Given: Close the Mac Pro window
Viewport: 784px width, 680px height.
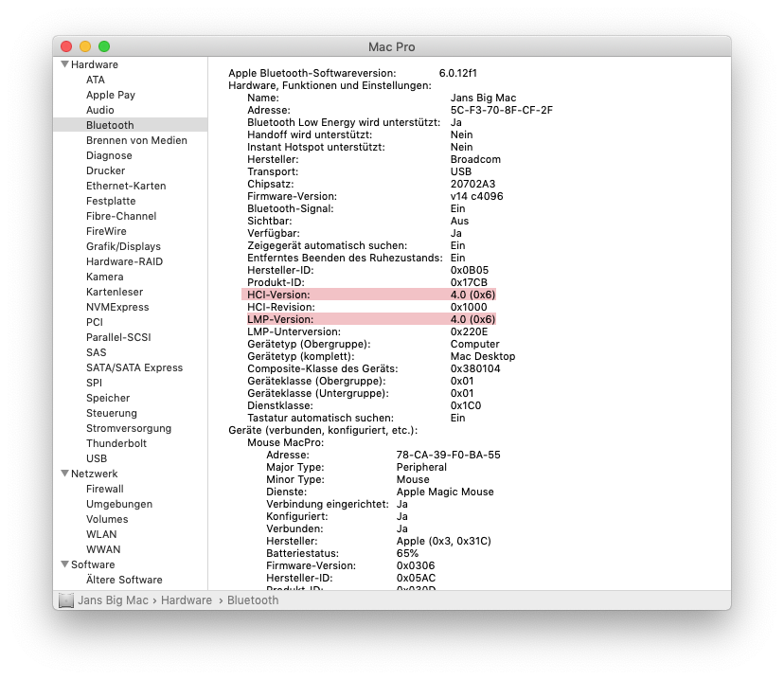Looking at the screenshot, I should [66, 46].
